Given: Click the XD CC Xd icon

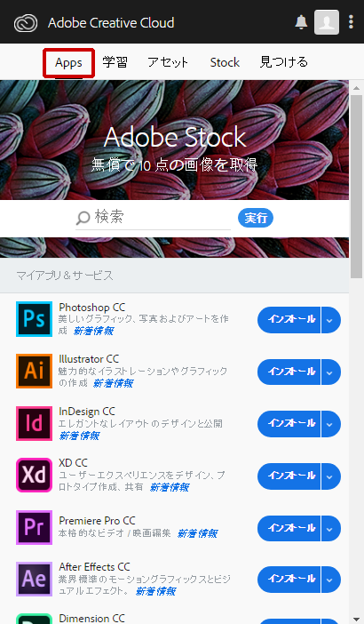Looking at the screenshot, I should pos(34,476).
